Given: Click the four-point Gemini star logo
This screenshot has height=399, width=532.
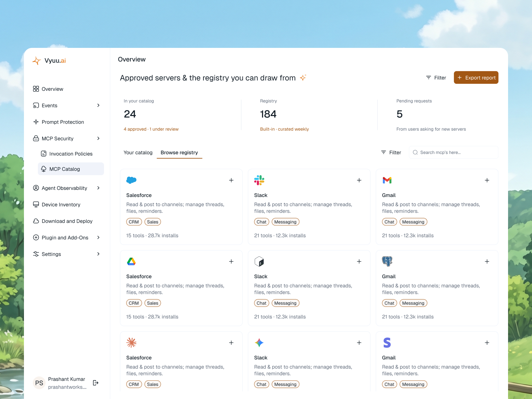Looking at the screenshot, I should tap(259, 342).
